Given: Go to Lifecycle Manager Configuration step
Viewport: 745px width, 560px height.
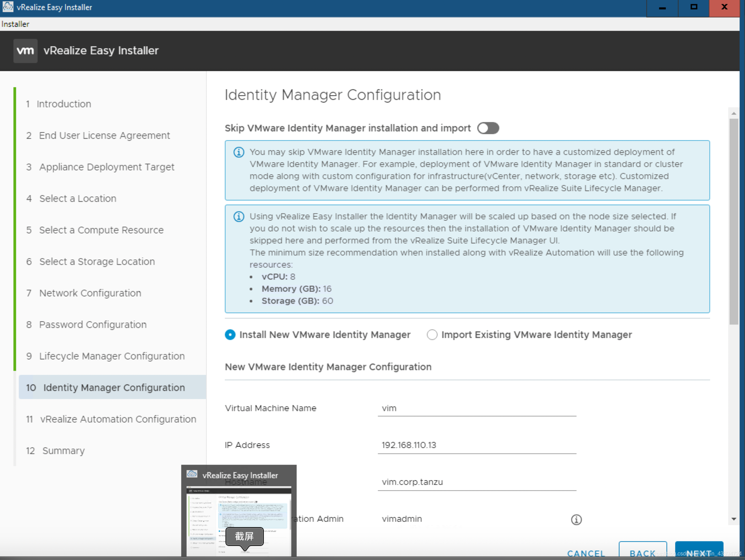Looking at the screenshot, I should 111,356.
